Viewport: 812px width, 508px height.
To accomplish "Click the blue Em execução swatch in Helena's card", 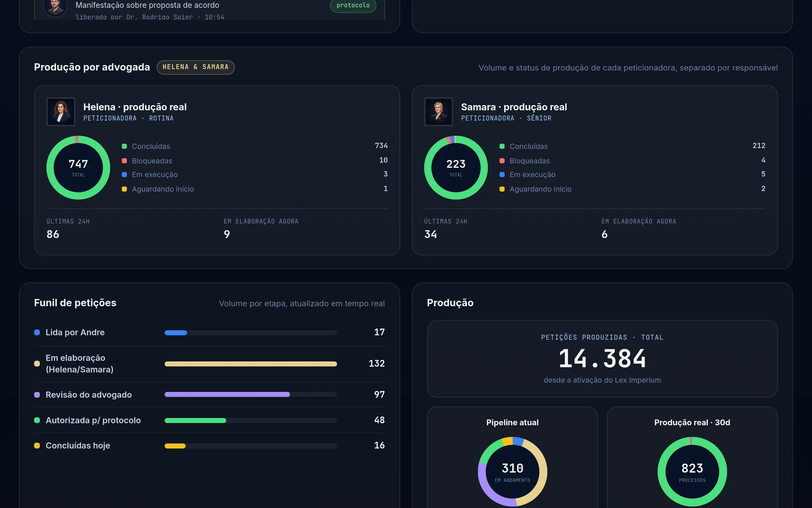I will click(x=124, y=174).
